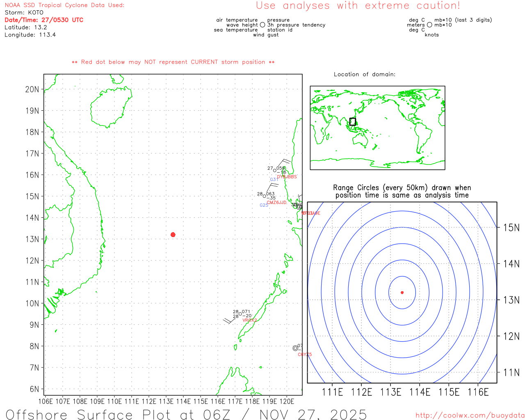Click the 'Longitude: 113.4' text
This screenshot has height=420, width=525.
pyautogui.click(x=30, y=34)
